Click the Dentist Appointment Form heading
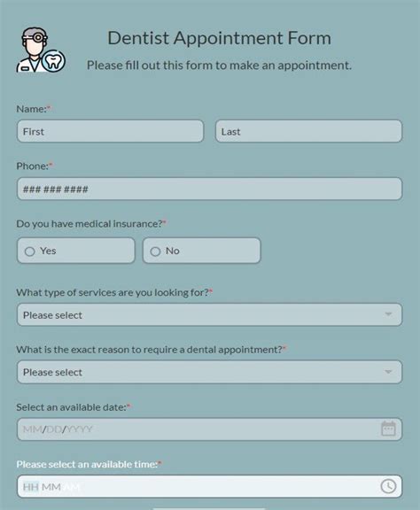Viewport: 420px width, 510px height. pyautogui.click(x=220, y=38)
